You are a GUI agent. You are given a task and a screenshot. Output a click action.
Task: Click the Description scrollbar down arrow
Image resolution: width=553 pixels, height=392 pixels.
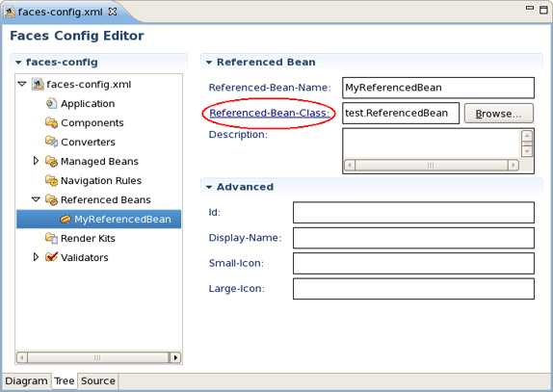coord(527,151)
